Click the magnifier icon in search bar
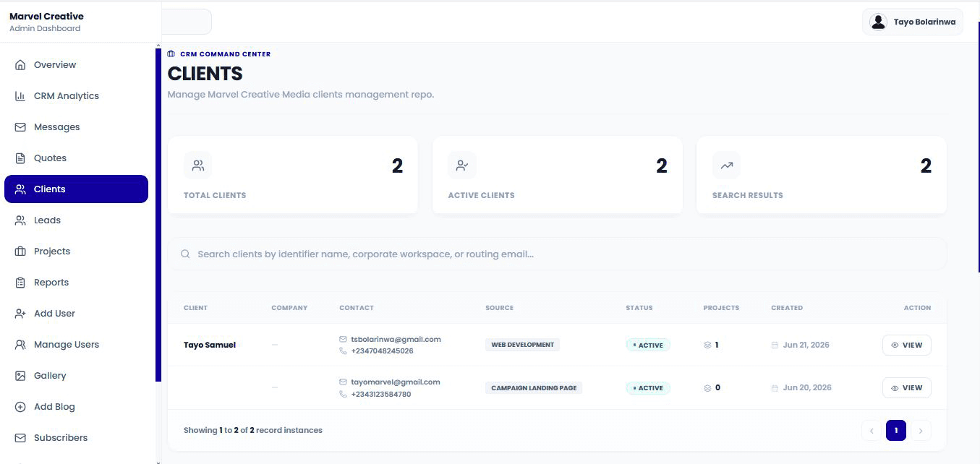Viewport: 980px width, 464px height. [x=185, y=254]
